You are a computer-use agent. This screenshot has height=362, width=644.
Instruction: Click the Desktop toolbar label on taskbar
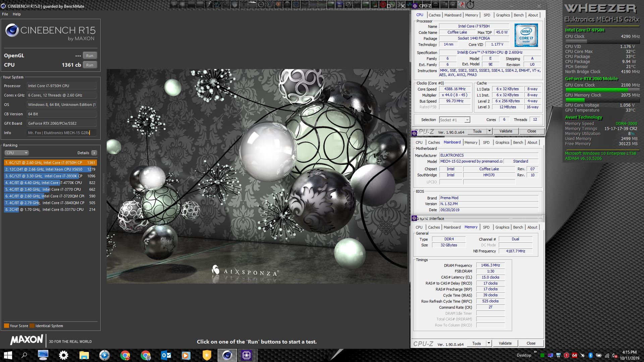point(524,355)
